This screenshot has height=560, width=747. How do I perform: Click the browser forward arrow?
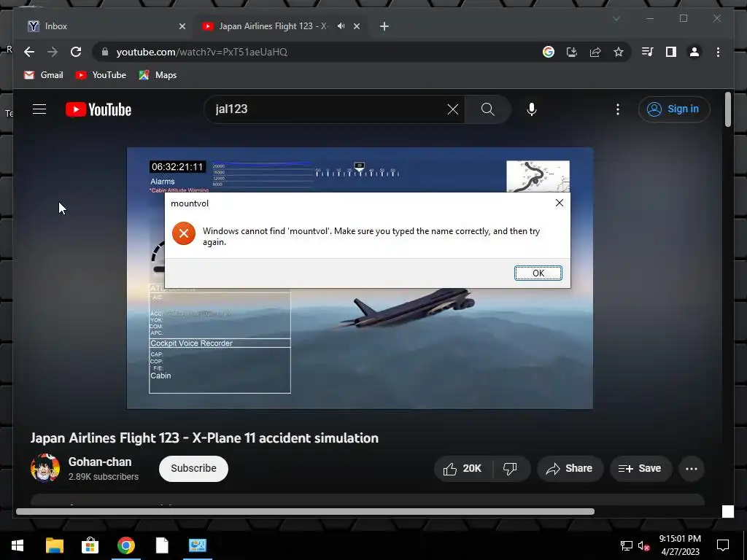(53, 52)
